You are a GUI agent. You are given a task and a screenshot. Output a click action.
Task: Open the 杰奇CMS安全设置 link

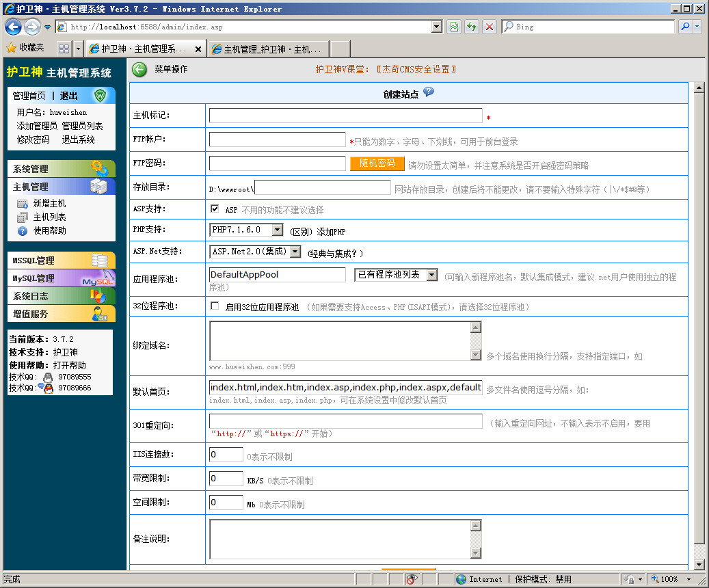(416, 69)
